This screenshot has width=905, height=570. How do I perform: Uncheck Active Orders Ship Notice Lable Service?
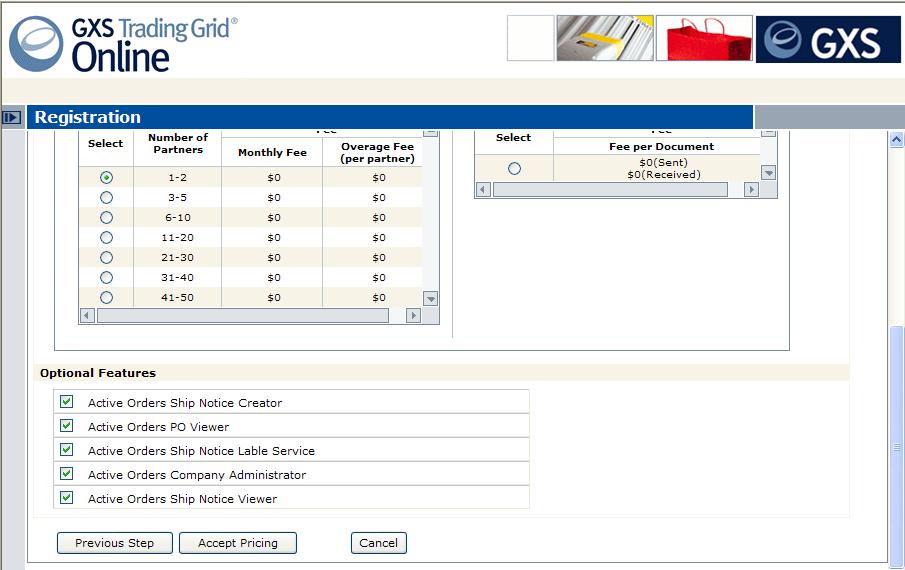[67, 449]
